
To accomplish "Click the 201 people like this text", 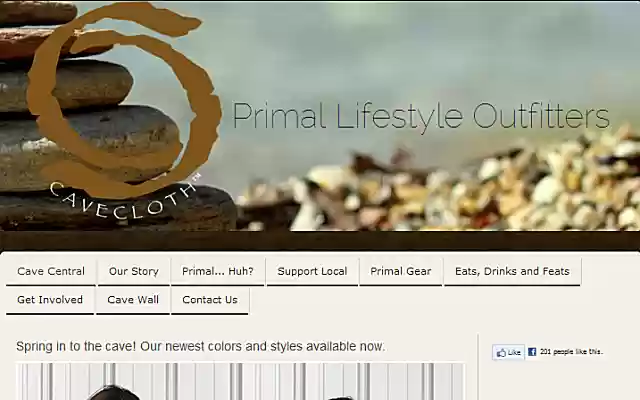I will [571, 351].
